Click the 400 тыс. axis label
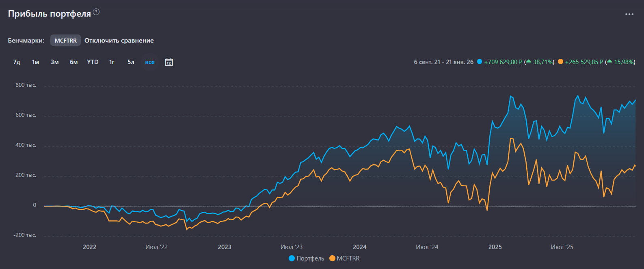Viewport: 644px width, 269px height. click(26, 145)
